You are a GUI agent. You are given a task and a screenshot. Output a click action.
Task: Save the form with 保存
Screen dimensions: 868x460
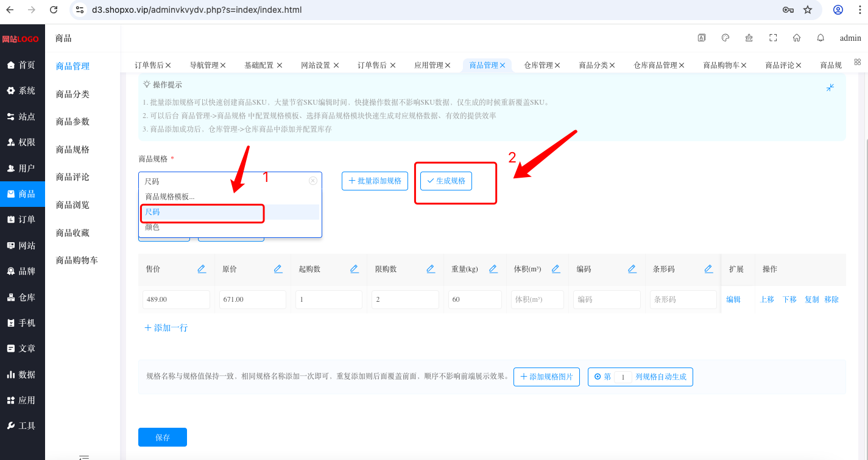coord(163,437)
